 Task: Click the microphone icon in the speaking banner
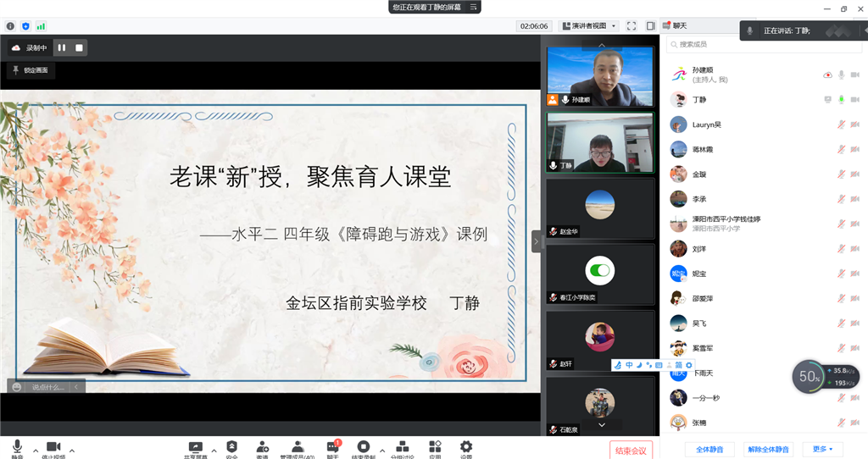[749, 31]
